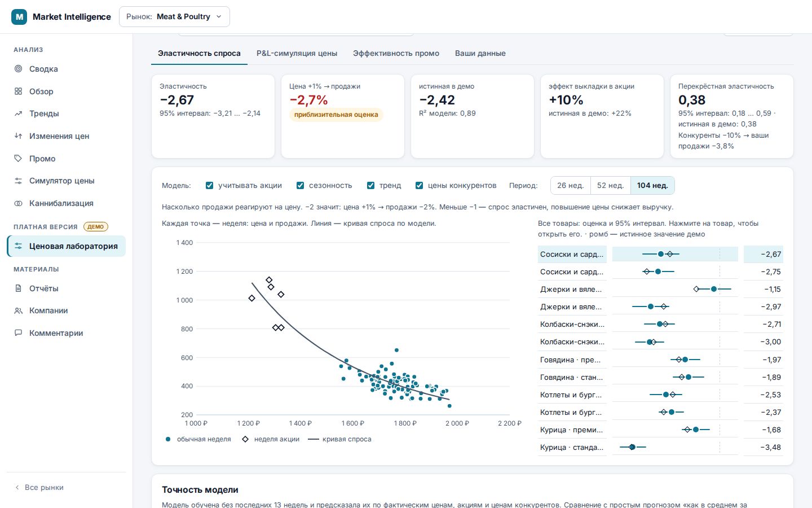Viewport: 812px width, 508px height.
Task: Uncheck the учитывать акции checkbox
Action: 210,185
